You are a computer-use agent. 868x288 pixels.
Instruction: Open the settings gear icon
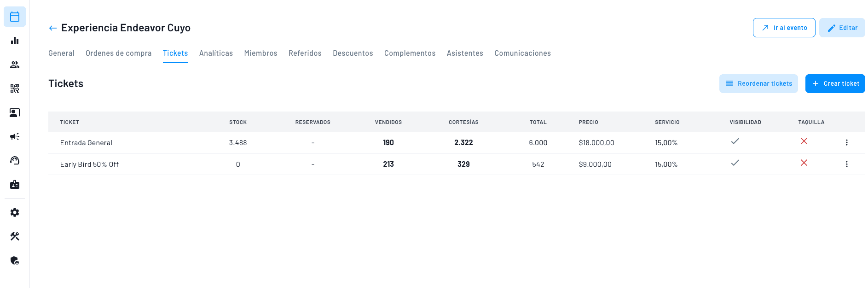point(15,212)
